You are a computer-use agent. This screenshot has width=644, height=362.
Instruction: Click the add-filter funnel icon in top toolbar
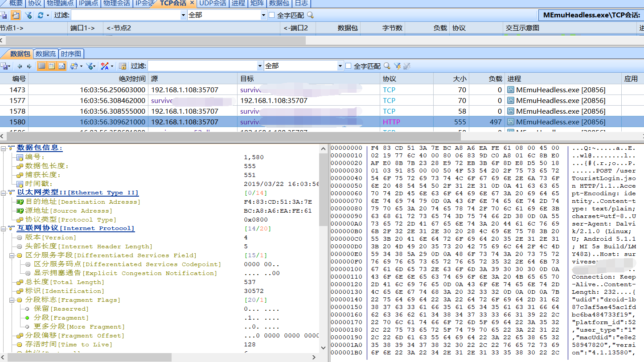point(28,15)
